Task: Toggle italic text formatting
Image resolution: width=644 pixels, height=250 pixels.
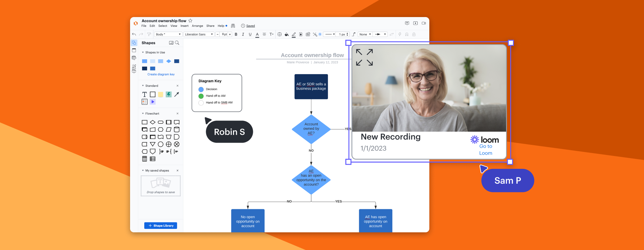Action: point(243,34)
